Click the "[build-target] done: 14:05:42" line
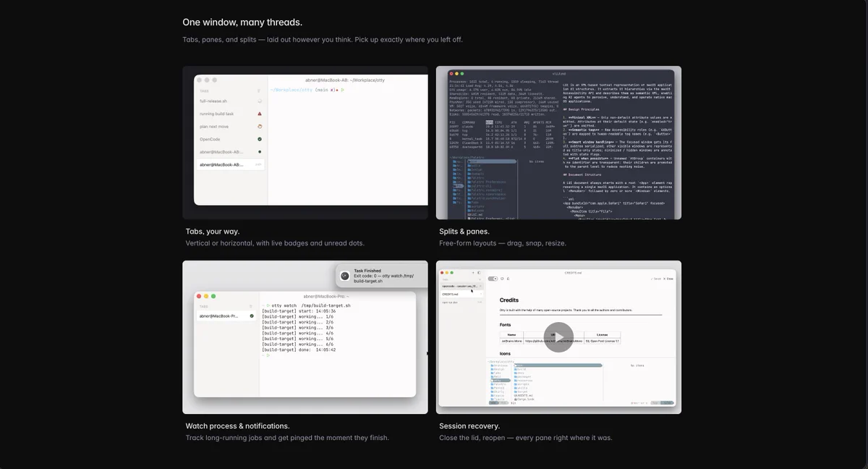 click(299, 350)
